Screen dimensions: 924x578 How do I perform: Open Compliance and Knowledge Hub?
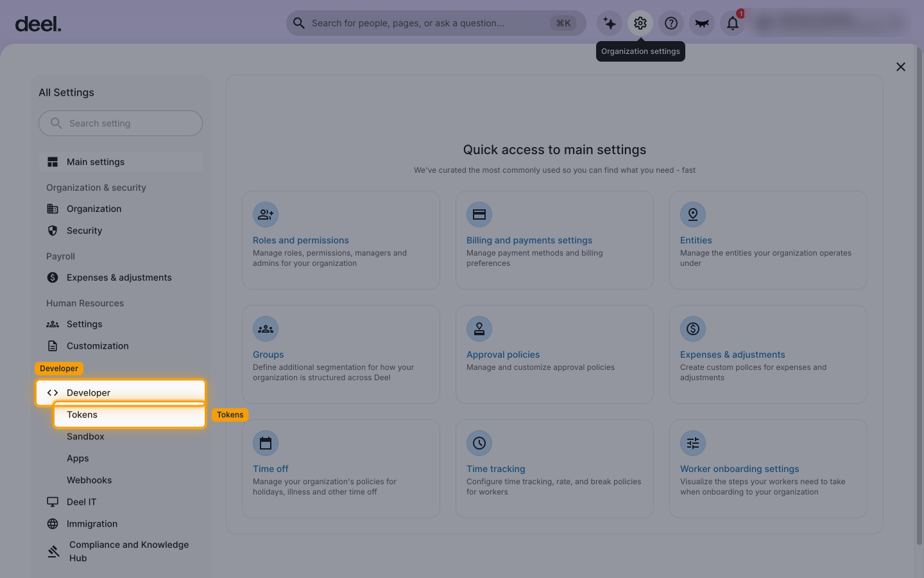121,551
